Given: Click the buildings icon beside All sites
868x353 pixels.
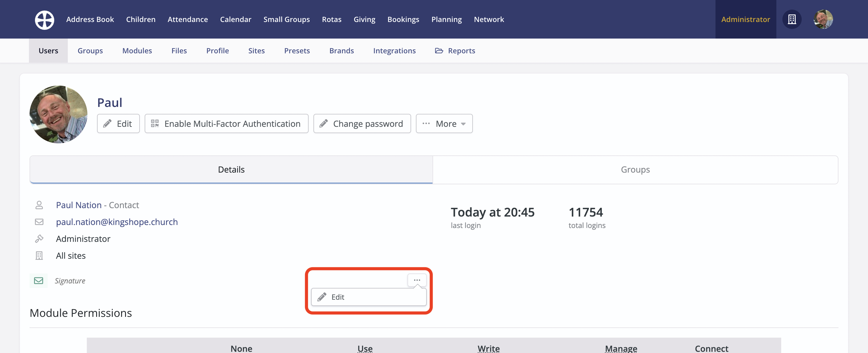Looking at the screenshot, I should [x=39, y=255].
